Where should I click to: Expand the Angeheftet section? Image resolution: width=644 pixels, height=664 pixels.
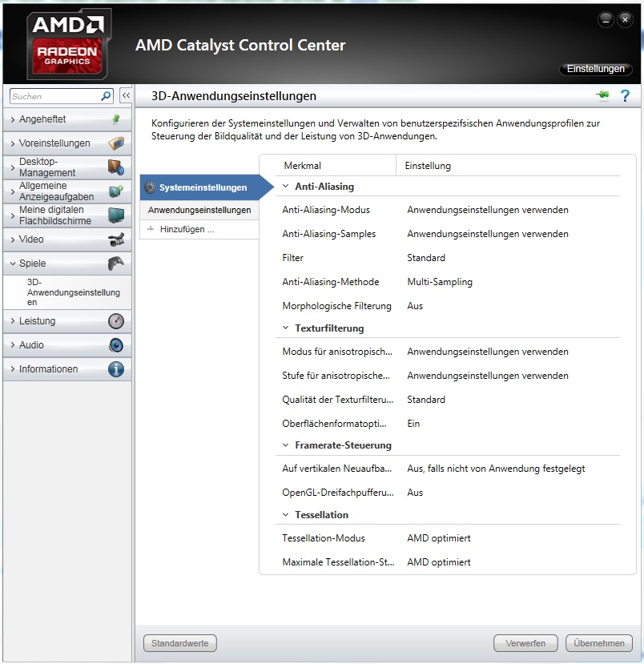pos(13,119)
